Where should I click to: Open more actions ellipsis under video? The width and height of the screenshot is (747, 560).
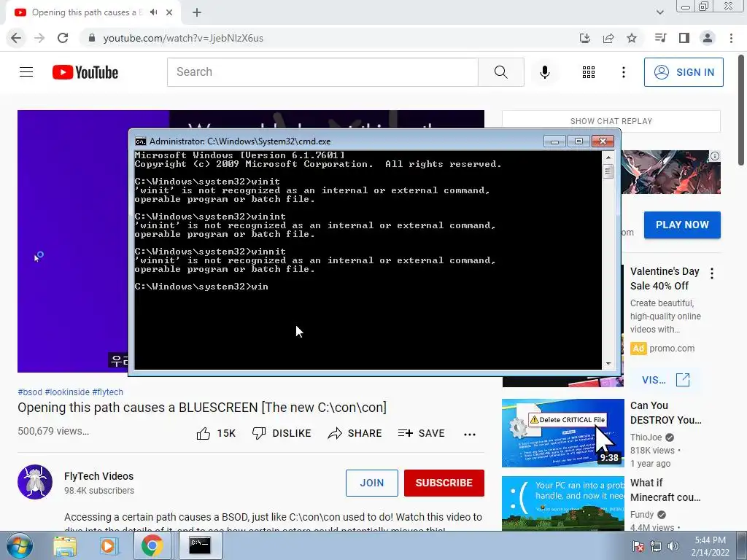click(x=470, y=434)
